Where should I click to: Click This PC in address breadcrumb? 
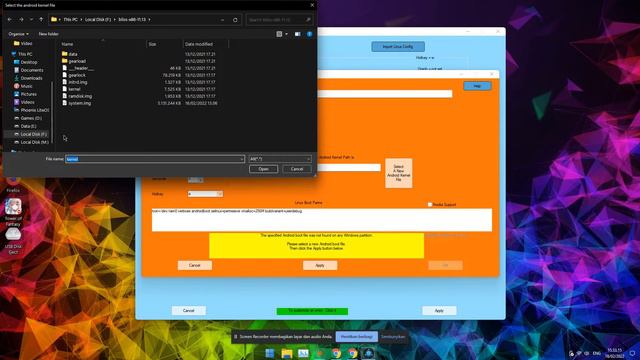point(70,20)
